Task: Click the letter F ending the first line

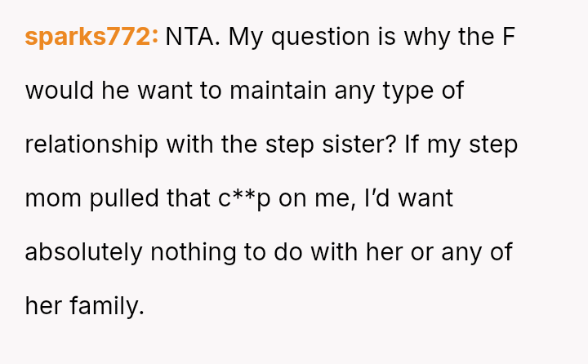Action: [x=508, y=37]
